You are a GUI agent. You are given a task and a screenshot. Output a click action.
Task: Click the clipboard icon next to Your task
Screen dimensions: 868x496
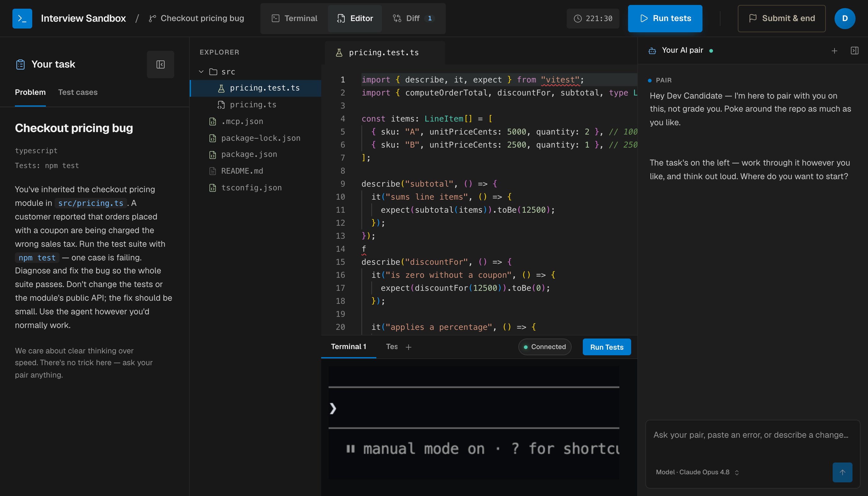click(x=20, y=64)
